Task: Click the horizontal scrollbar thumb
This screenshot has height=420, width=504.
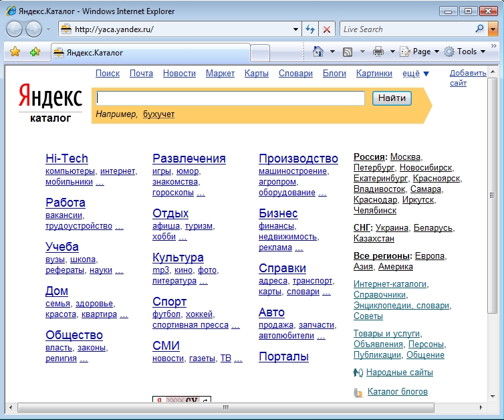Action: (226, 407)
